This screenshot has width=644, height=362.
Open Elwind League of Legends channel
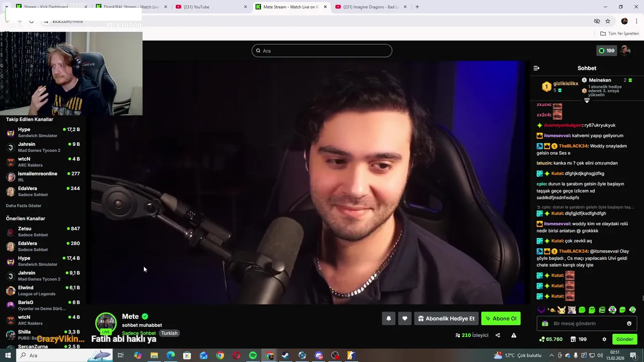[43, 291]
